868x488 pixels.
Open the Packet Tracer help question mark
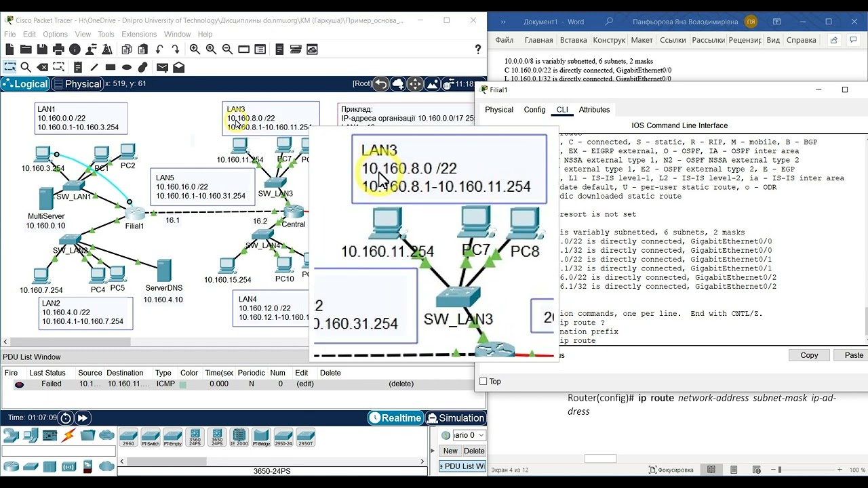[x=479, y=49]
